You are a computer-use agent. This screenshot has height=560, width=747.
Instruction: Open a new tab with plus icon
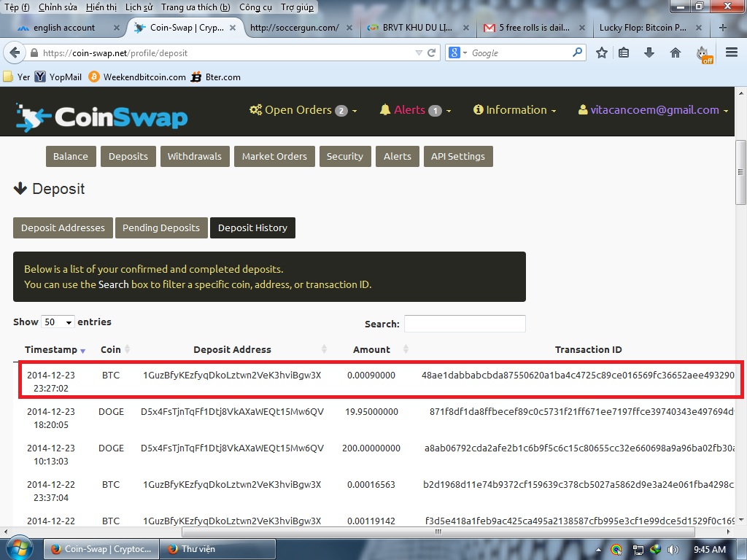[723, 28]
